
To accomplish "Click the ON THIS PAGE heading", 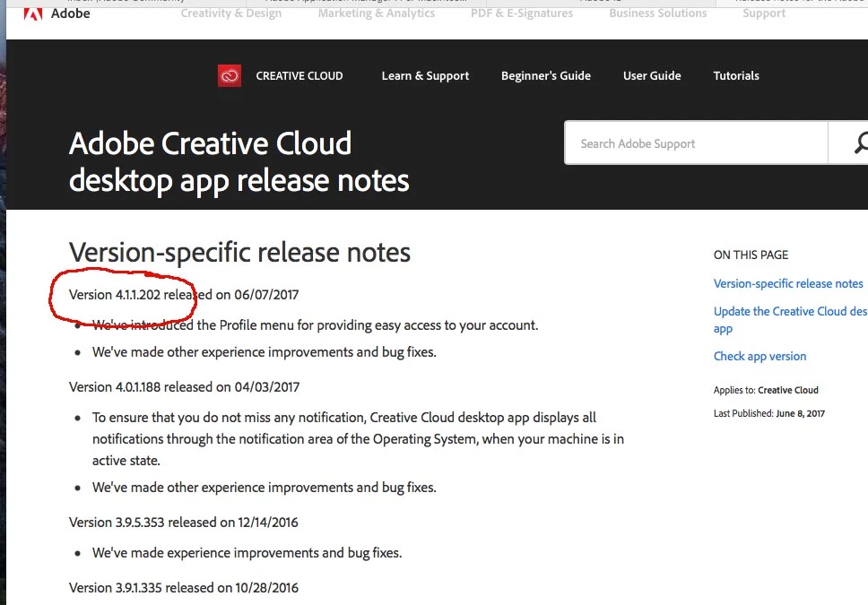I will (751, 255).
